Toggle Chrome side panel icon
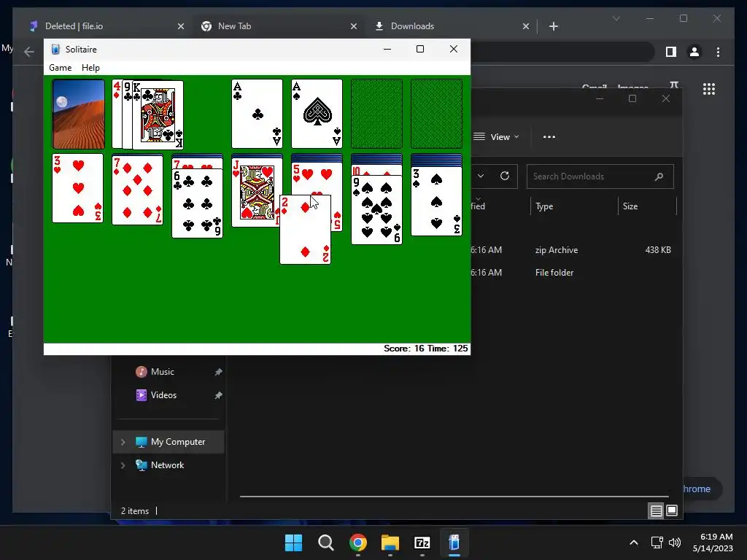The image size is (747, 560). 671,52
